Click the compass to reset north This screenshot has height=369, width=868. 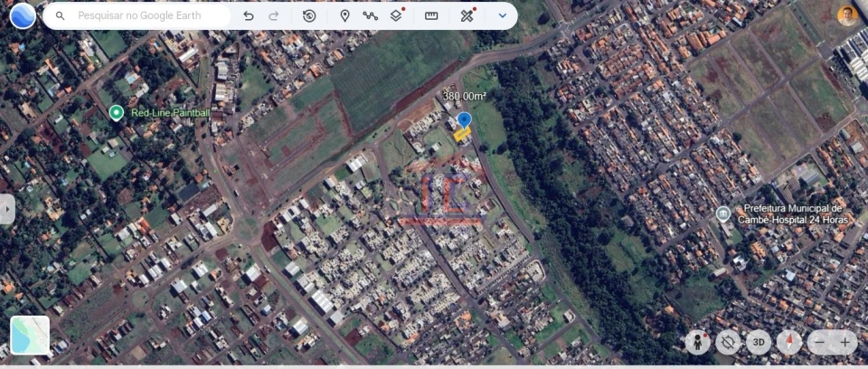tap(789, 342)
